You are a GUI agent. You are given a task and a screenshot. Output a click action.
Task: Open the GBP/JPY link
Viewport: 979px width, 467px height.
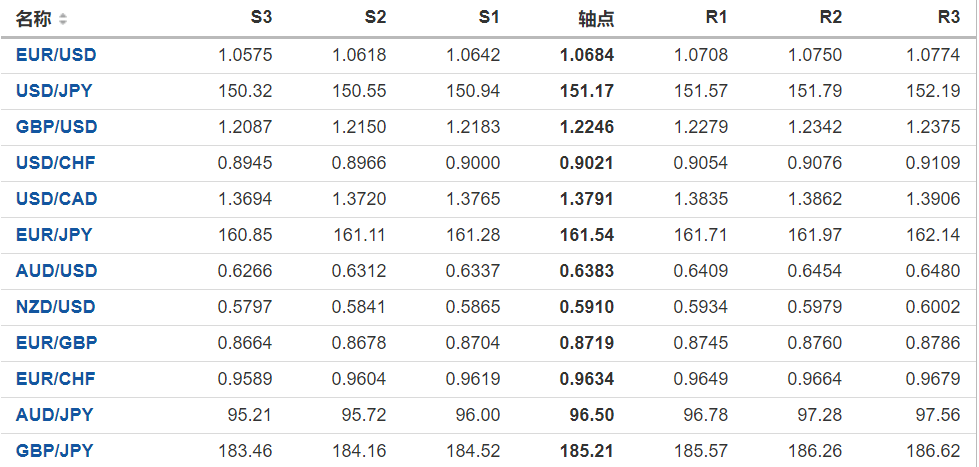pos(54,451)
